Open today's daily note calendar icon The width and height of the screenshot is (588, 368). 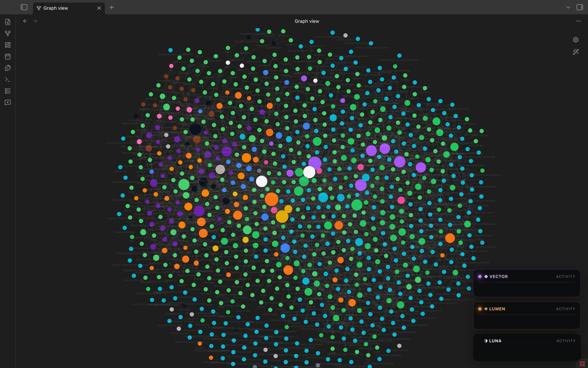pyautogui.click(x=8, y=56)
